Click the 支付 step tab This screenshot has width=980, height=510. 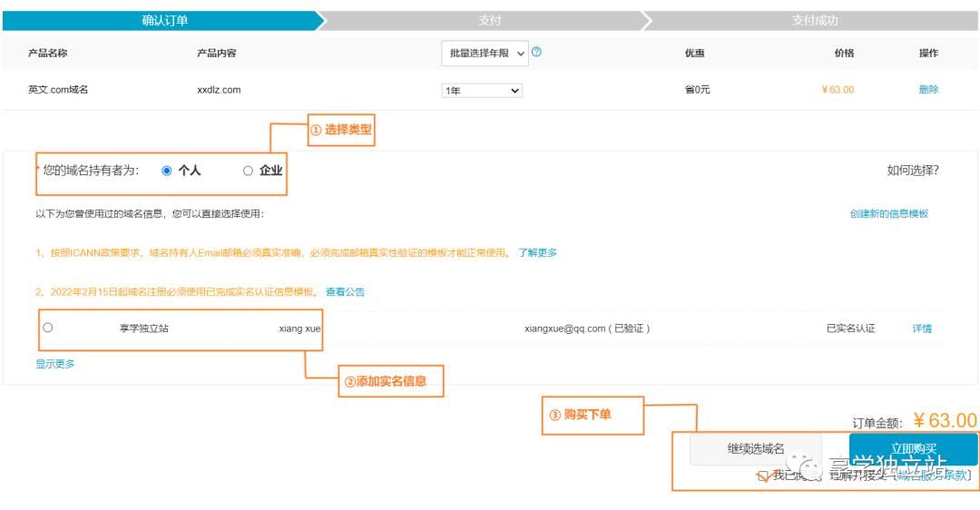tap(489, 21)
